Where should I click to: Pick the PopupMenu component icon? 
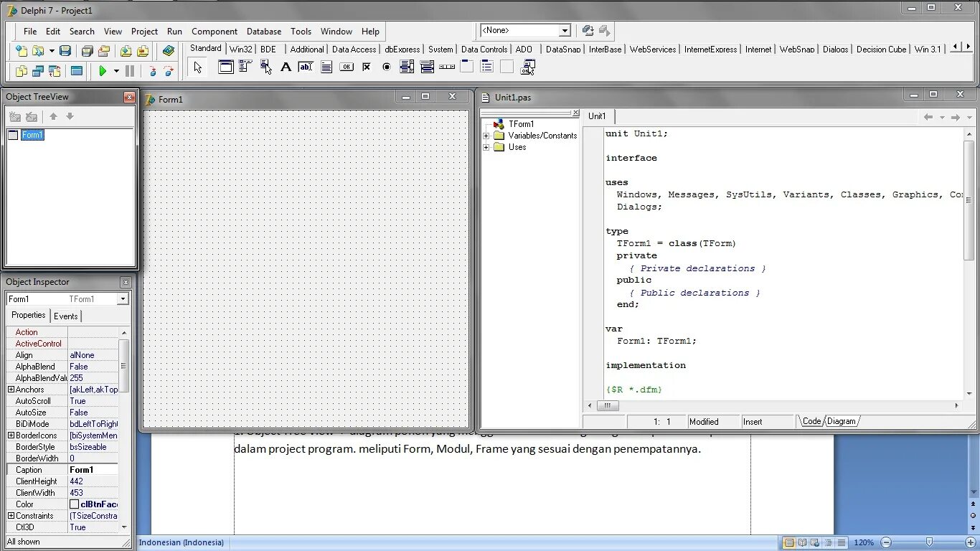[x=265, y=67]
